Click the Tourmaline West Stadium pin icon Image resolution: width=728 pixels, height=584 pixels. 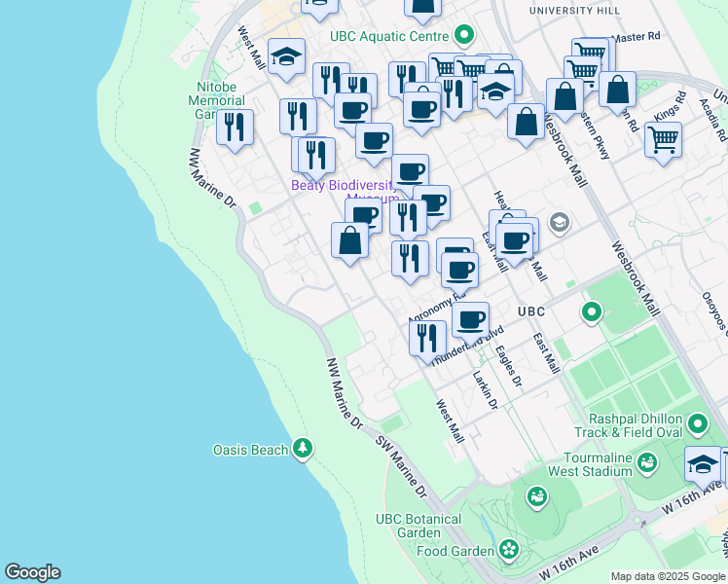pos(647,463)
